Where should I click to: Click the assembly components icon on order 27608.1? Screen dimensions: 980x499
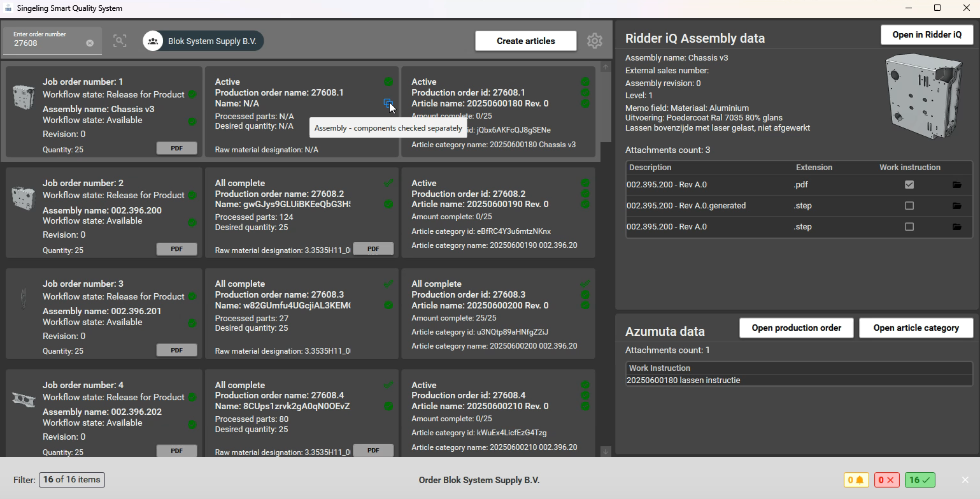click(x=388, y=103)
